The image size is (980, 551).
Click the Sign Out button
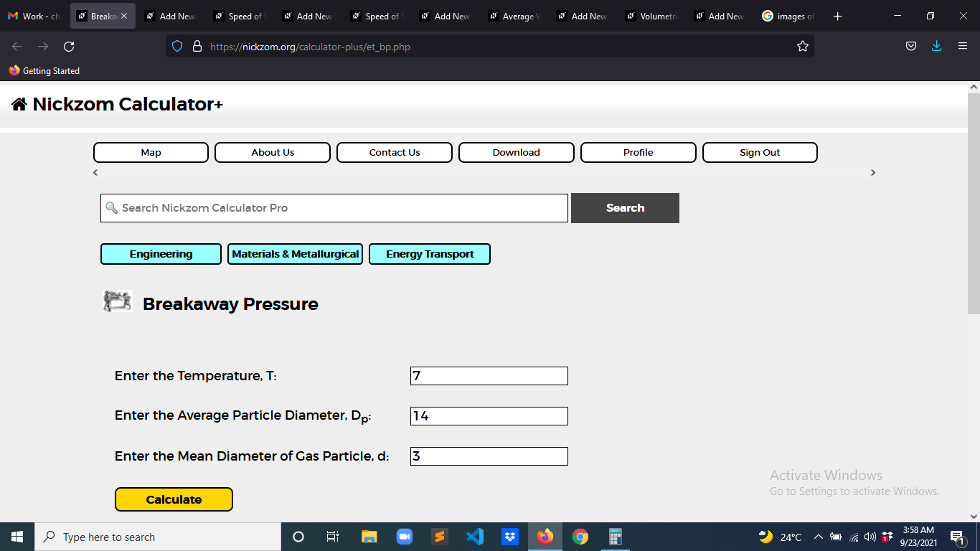point(760,152)
